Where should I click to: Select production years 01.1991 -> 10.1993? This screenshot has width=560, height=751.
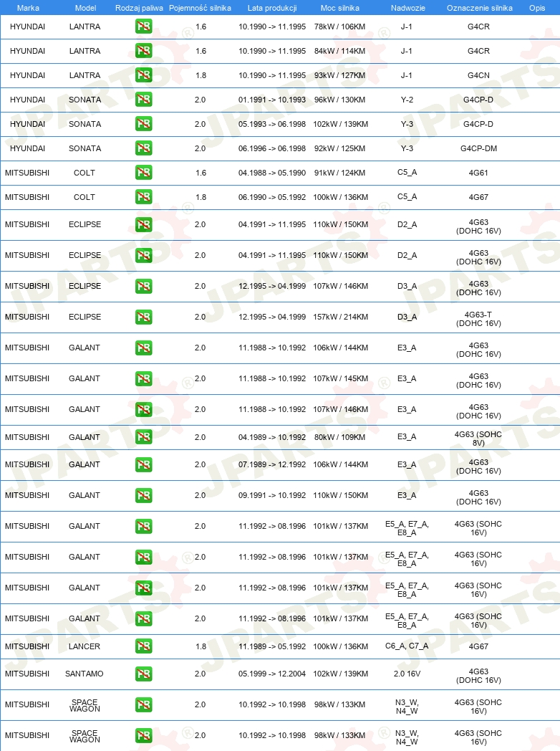tap(272, 100)
